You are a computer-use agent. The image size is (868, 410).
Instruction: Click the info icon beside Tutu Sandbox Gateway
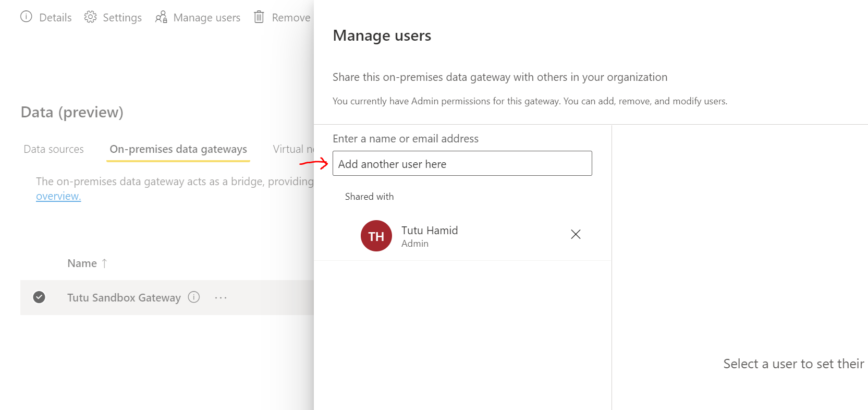point(194,297)
